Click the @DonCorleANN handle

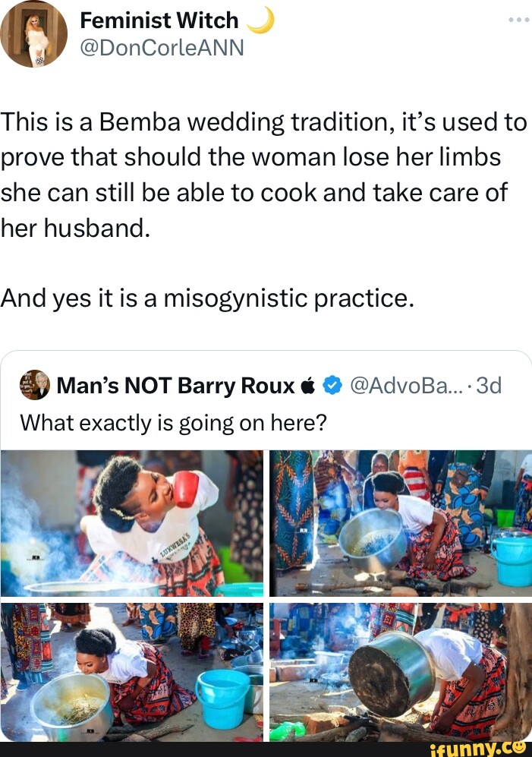(x=162, y=48)
